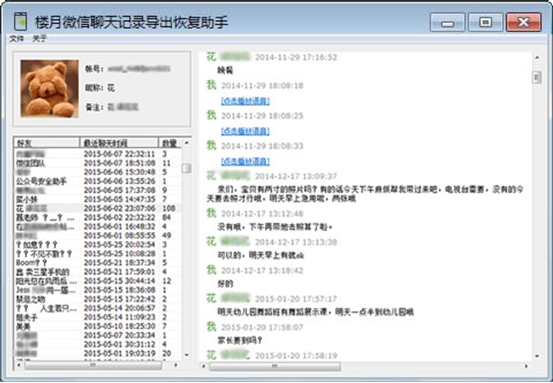
Task: Click the long message starting 亲们，宝贝有两寸的照片吗
Action: point(365,194)
